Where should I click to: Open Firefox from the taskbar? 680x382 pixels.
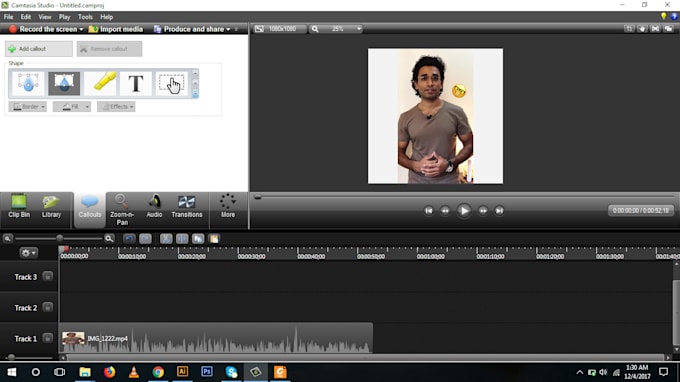(109, 372)
